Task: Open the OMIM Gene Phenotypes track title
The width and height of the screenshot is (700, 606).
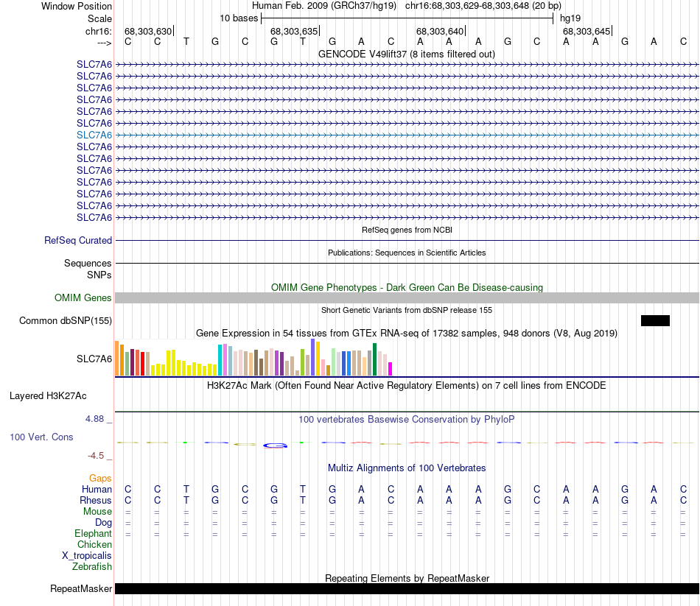Action: pyautogui.click(x=407, y=287)
